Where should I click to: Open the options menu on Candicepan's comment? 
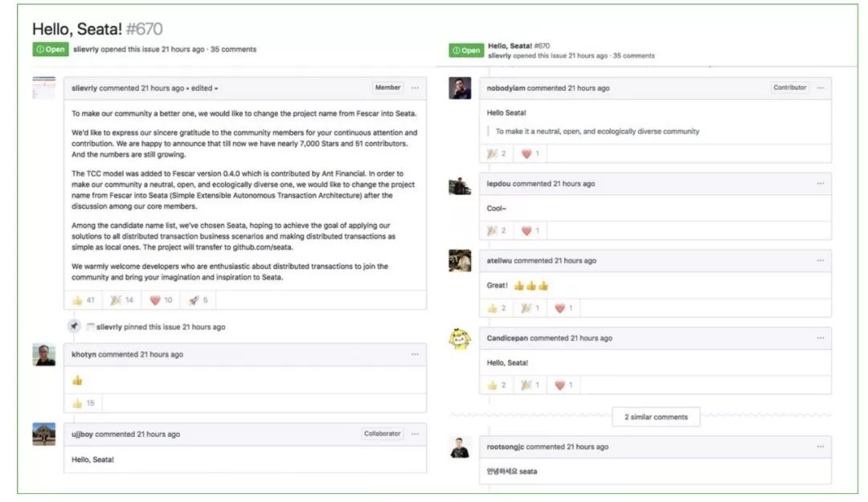tap(821, 337)
